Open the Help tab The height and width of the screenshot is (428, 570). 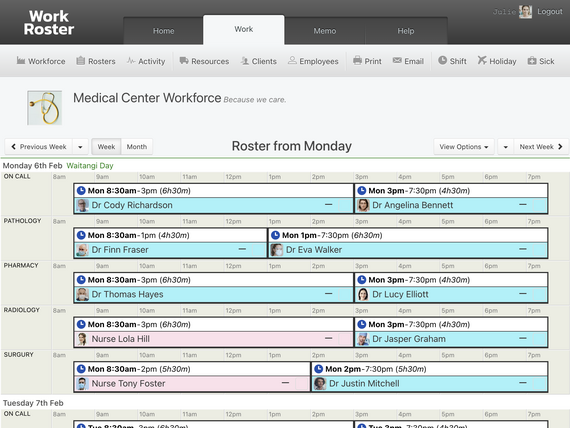coord(406,31)
